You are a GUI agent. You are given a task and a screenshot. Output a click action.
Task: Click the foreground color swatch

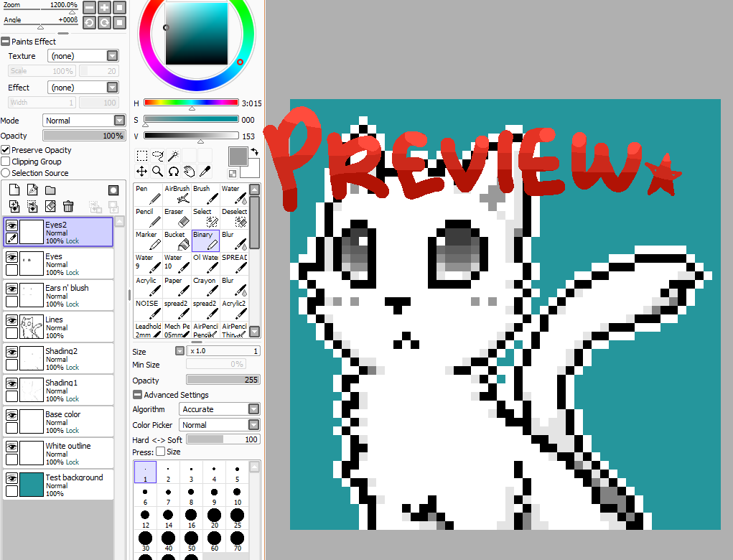pyautogui.click(x=238, y=156)
